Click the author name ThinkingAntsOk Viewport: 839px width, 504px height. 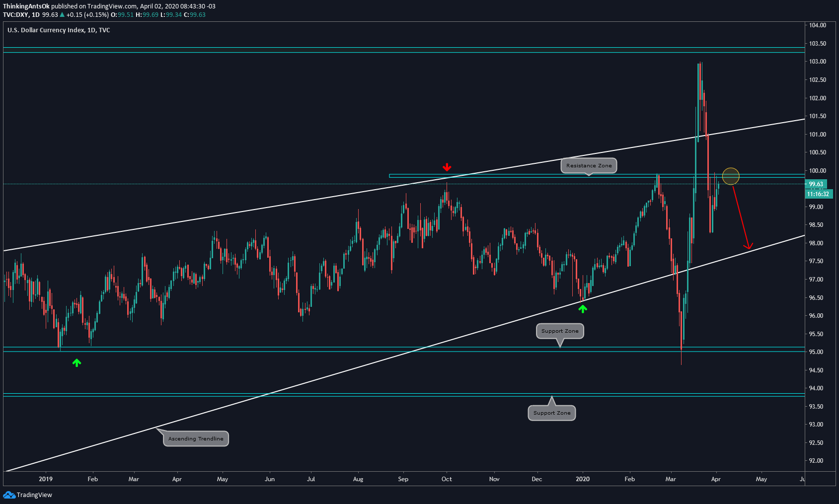click(26, 6)
